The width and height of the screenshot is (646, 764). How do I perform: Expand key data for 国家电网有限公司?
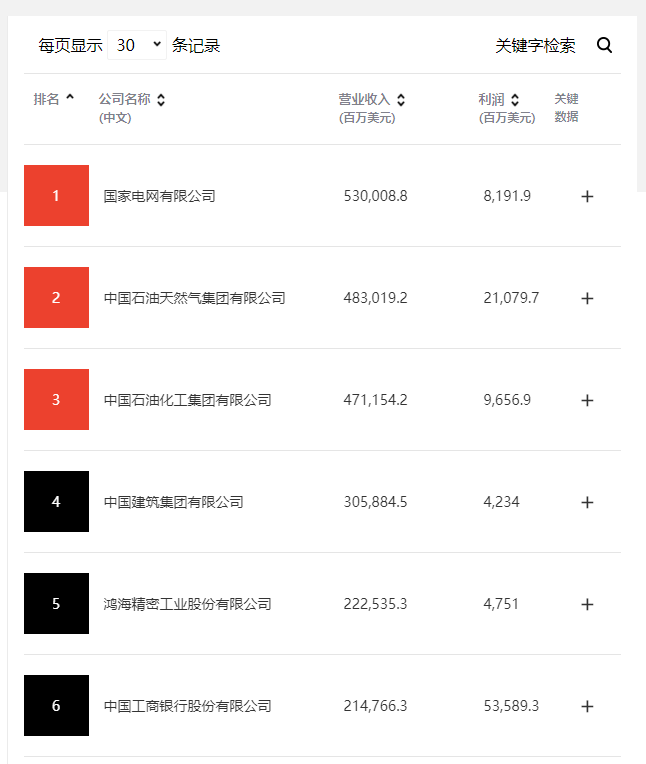pos(587,196)
